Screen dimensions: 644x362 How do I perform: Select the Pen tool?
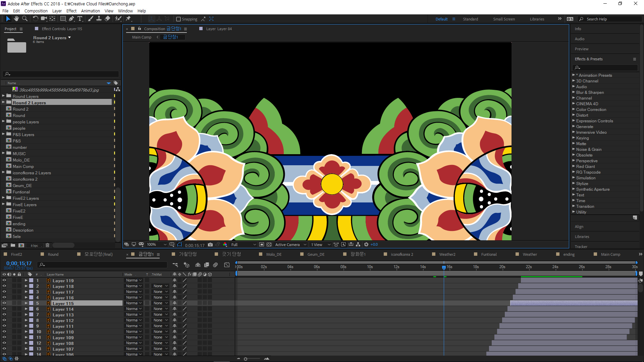coord(71,19)
